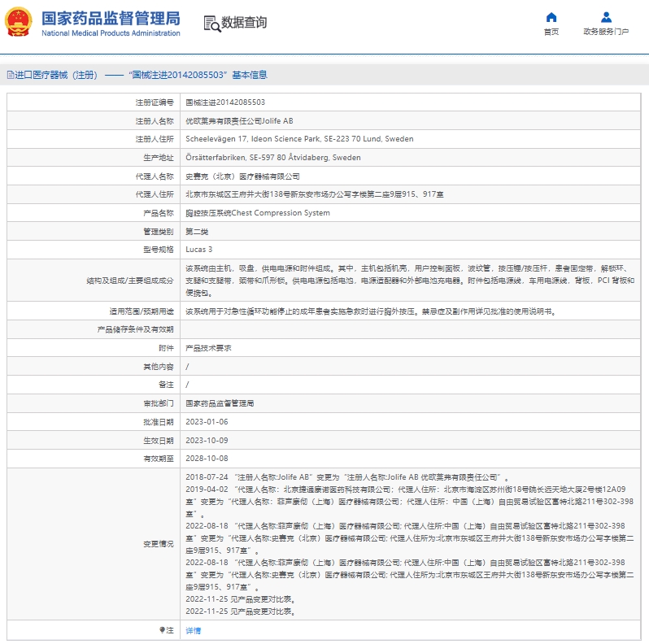The image size is (649, 644).
Task: Click the 数据查询 heading text
Action: [244, 22]
